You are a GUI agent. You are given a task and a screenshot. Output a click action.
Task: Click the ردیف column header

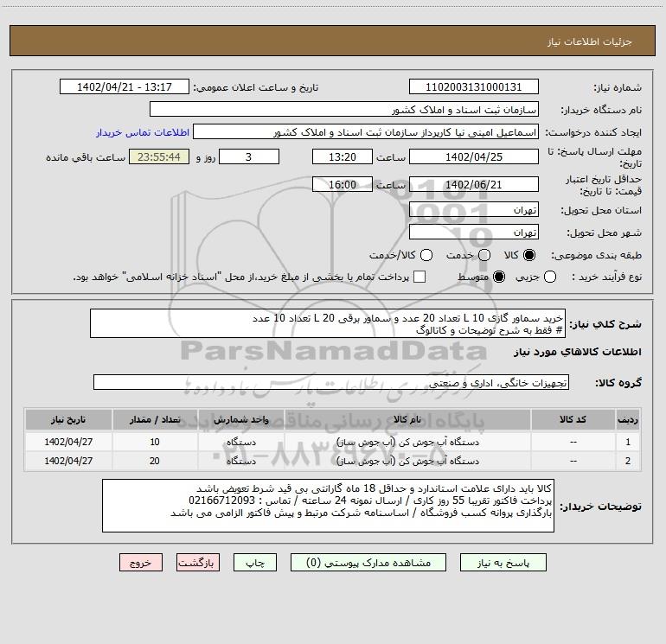click(628, 420)
